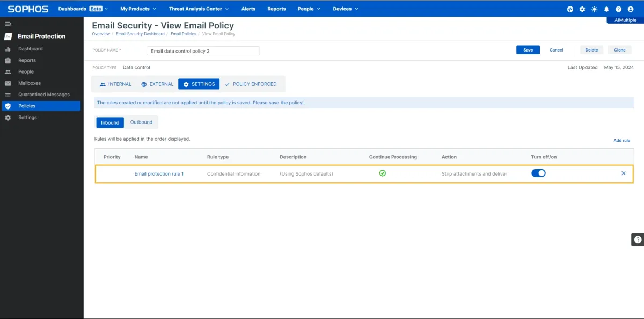Go to Email Security Dashboard breadcrumb

point(141,34)
